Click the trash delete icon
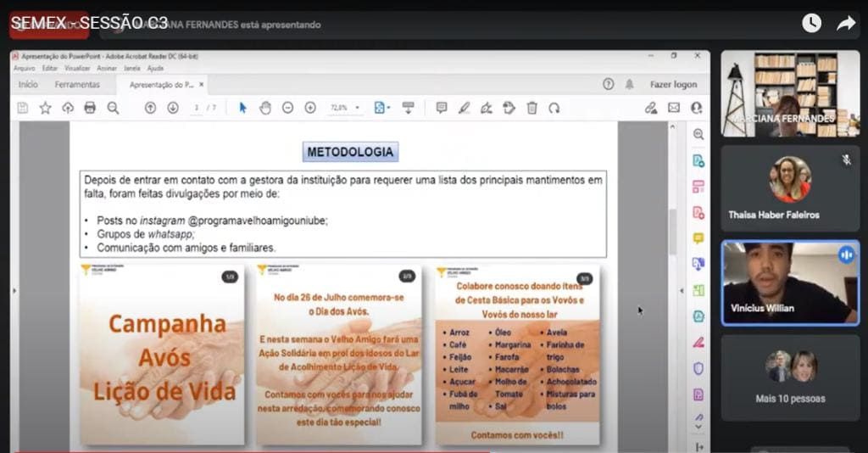The image size is (868, 453). click(532, 108)
